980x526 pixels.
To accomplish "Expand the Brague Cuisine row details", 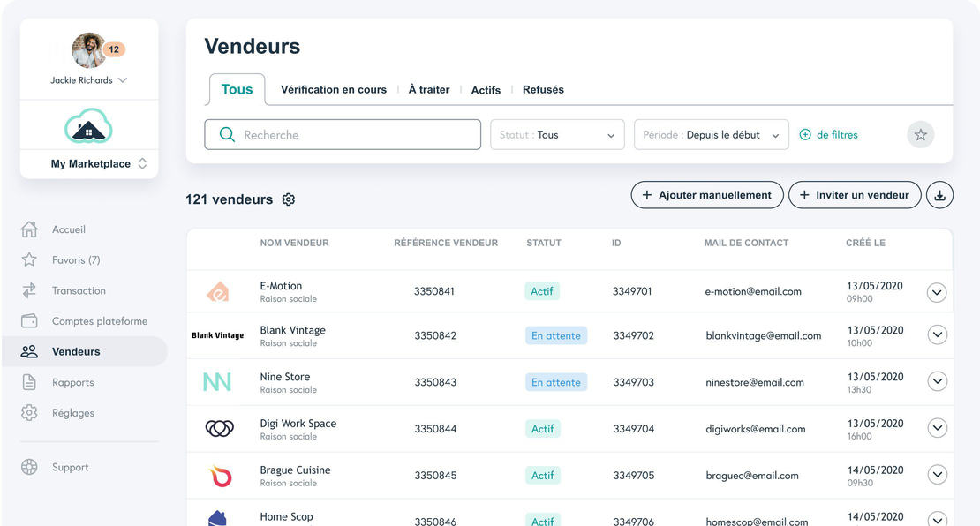I will pyautogui.click(x=937, y=475).
